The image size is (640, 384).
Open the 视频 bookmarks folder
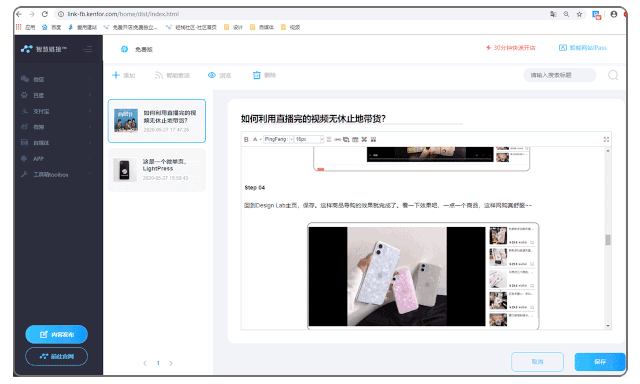(291, 27)
